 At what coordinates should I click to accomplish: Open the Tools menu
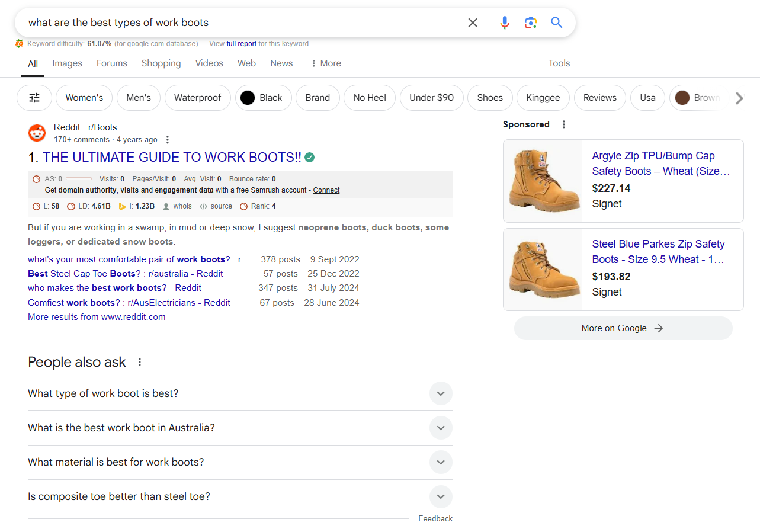coord(559,63)
